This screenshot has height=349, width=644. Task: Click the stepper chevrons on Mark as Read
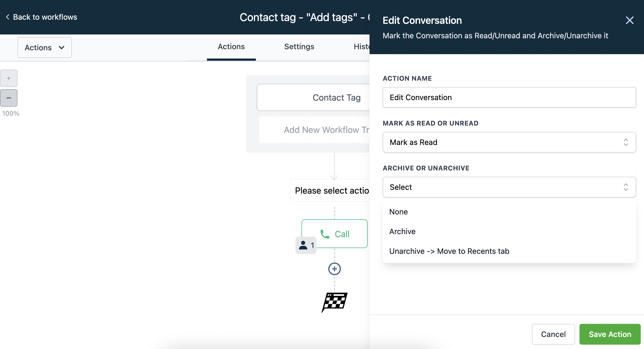(626, 142)
